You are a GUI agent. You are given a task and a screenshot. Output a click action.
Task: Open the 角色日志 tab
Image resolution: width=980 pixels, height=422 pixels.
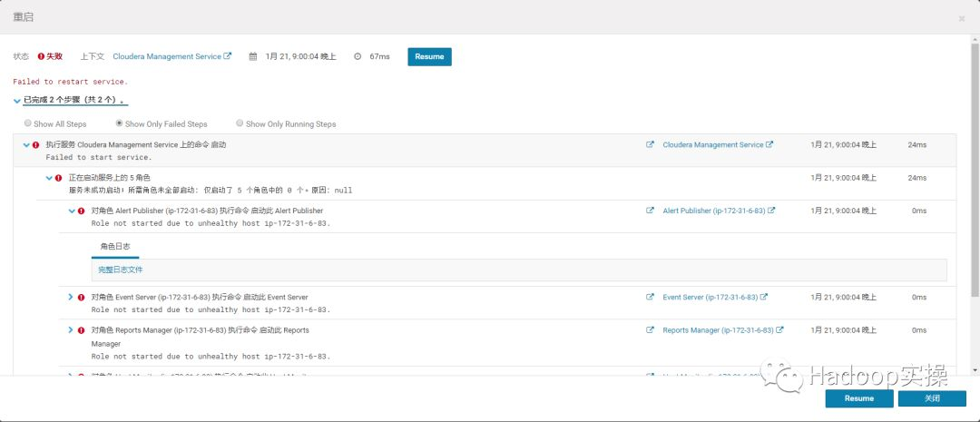[x=115, y=246]
